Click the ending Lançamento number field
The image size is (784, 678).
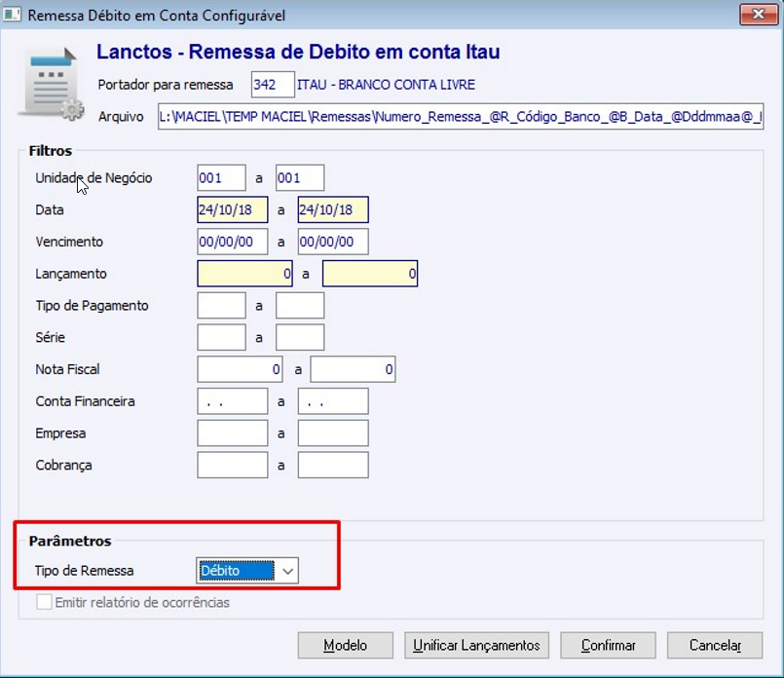point(370,274)
